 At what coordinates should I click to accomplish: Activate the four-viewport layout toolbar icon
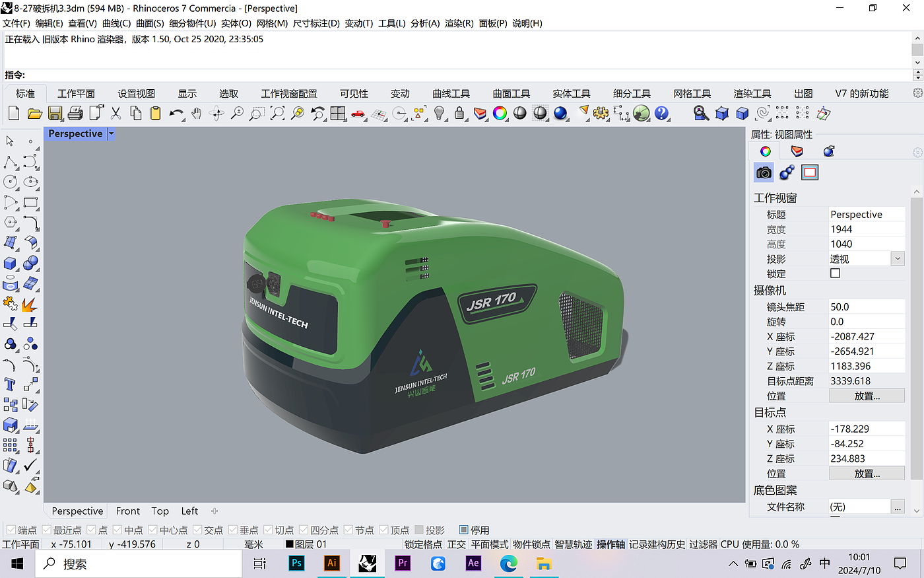337,114
